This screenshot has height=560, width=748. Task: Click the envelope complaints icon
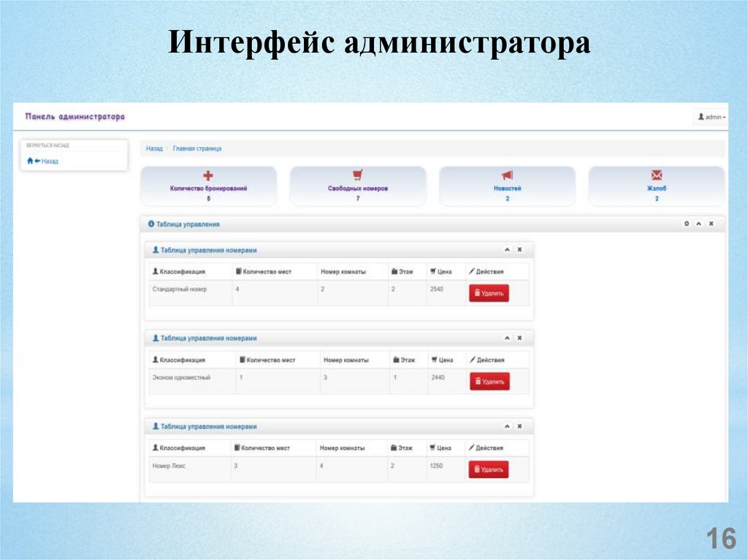coord(657,175)
